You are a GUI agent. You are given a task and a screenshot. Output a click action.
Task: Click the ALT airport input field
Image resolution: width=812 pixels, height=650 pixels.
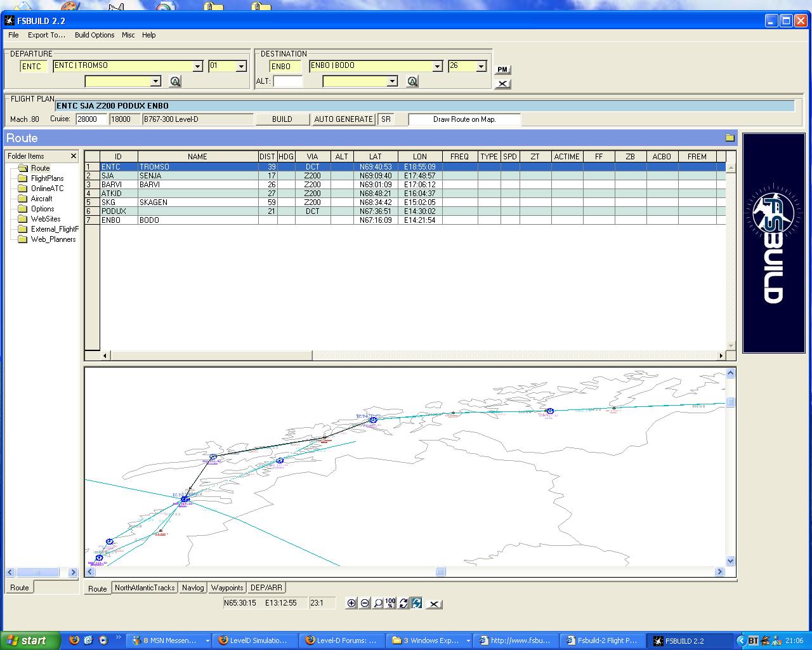pos(288,81)
